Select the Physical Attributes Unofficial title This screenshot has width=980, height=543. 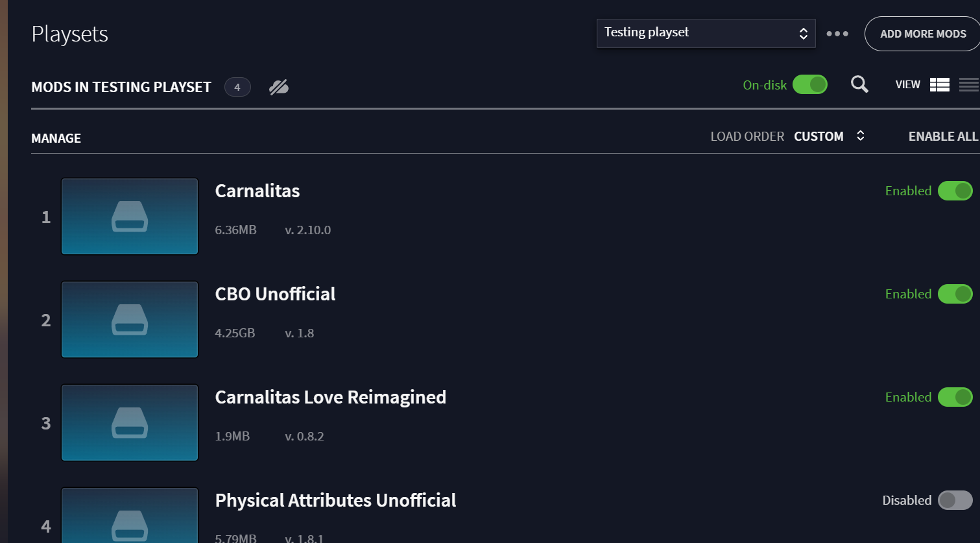(x=335, y=500)
